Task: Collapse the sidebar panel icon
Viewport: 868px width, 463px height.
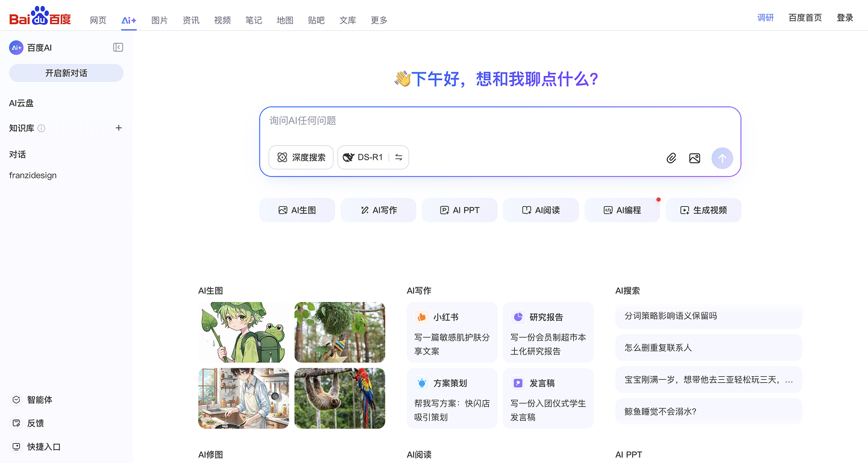Action: 118,48
